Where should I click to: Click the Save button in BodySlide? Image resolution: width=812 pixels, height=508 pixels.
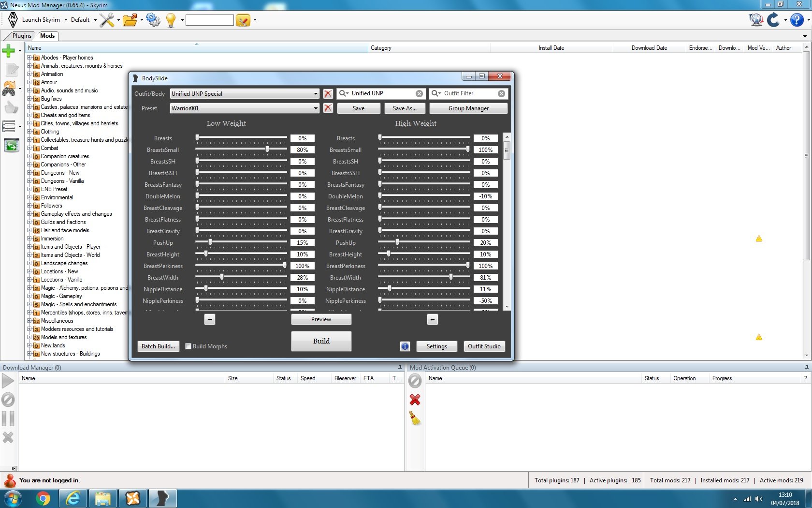[359, 108]
